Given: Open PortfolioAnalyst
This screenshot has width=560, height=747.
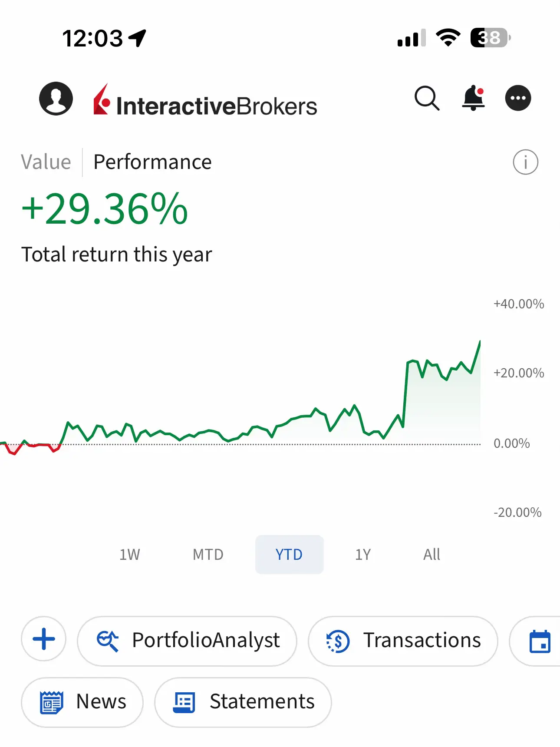Looking at the screenshot, I should coord(187,641).
